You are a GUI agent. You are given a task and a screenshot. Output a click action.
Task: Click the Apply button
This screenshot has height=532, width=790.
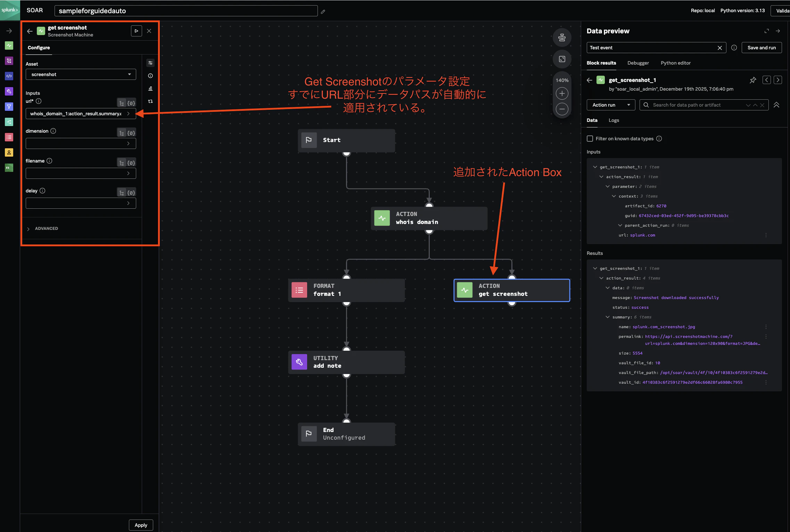coord(141,525)
